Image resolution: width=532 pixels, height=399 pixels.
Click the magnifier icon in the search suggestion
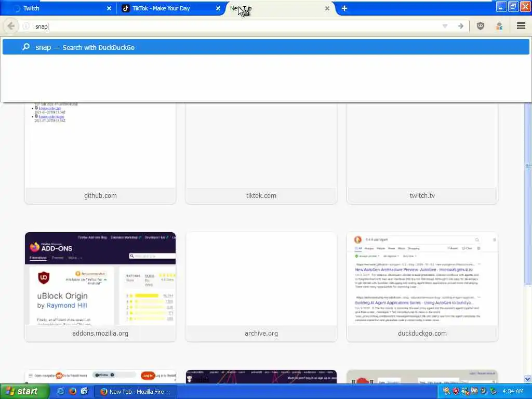click(26, 47)
